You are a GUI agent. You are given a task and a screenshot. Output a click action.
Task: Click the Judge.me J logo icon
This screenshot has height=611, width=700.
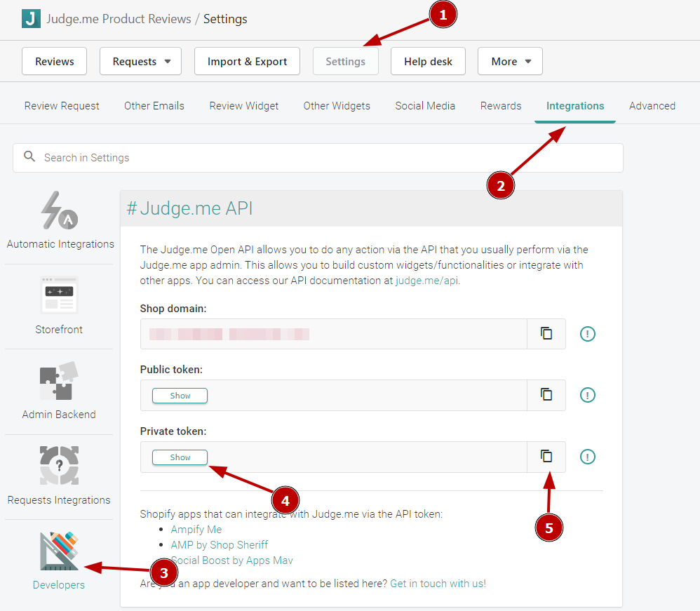coord(31,19)
